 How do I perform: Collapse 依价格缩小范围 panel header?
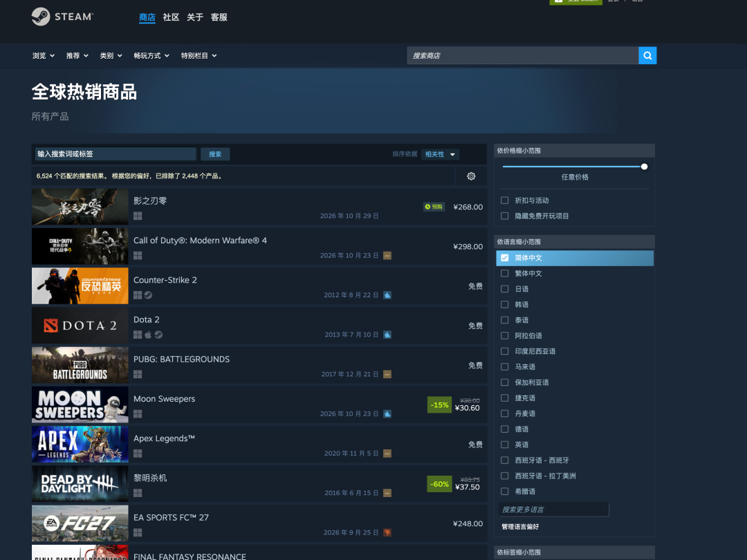tap(574, 151)
